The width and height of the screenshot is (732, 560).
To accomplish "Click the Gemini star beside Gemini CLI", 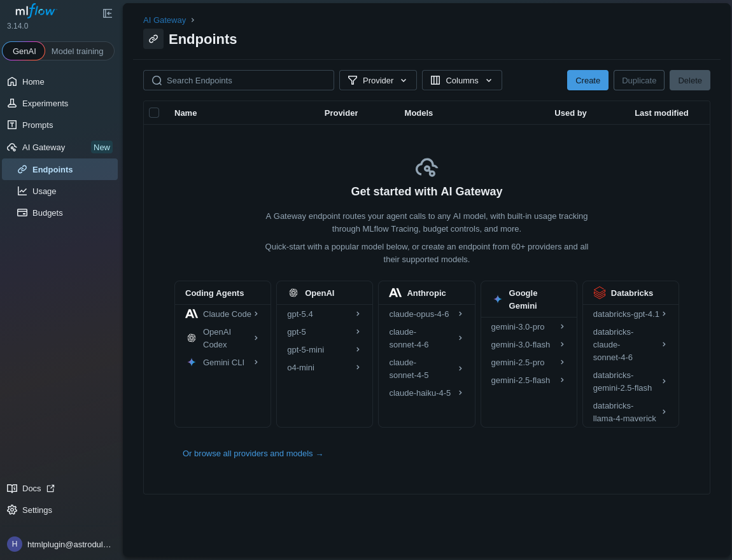I will point(192,362).
